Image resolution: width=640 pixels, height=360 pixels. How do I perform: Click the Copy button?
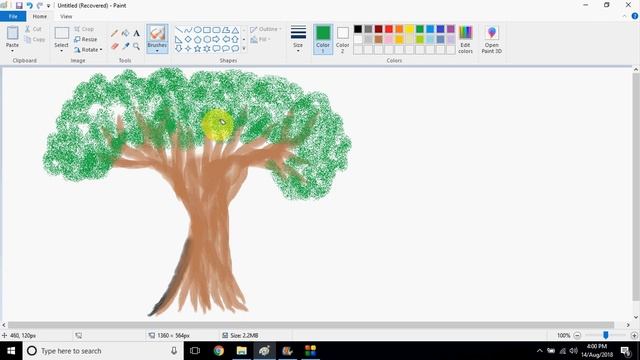35,39
